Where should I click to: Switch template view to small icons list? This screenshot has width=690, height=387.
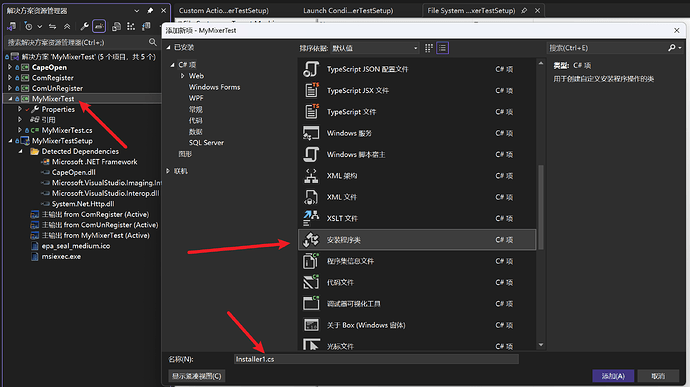tap(442, 48)
